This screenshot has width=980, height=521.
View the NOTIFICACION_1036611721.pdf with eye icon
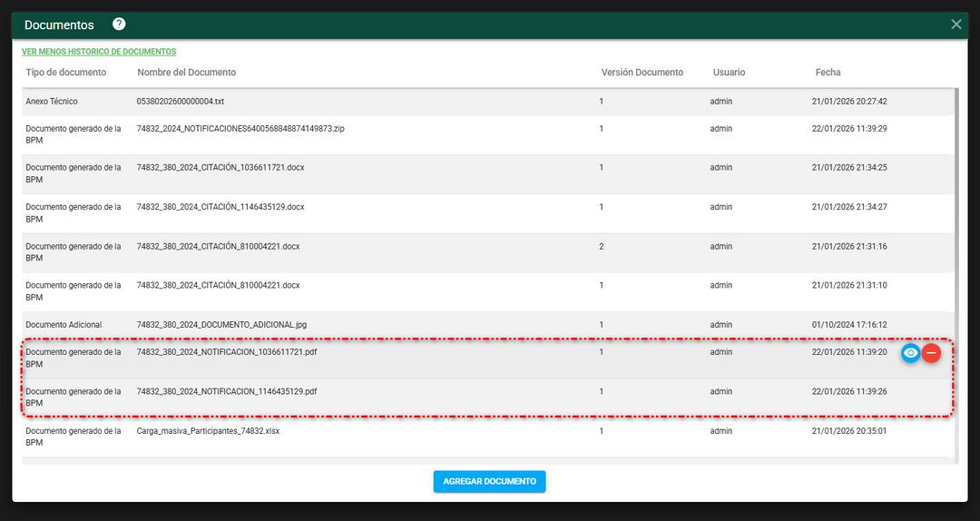pyautogui.click(x=910, y=353)
